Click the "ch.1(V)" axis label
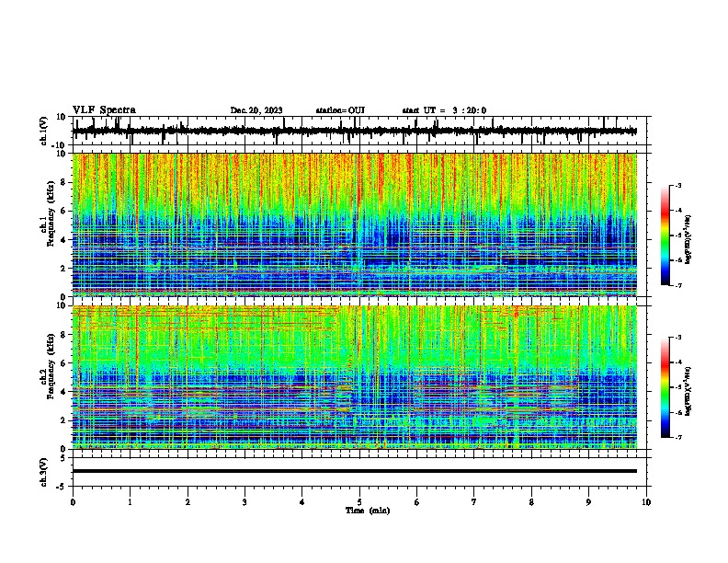728x563 pixels. coord(44,131)
